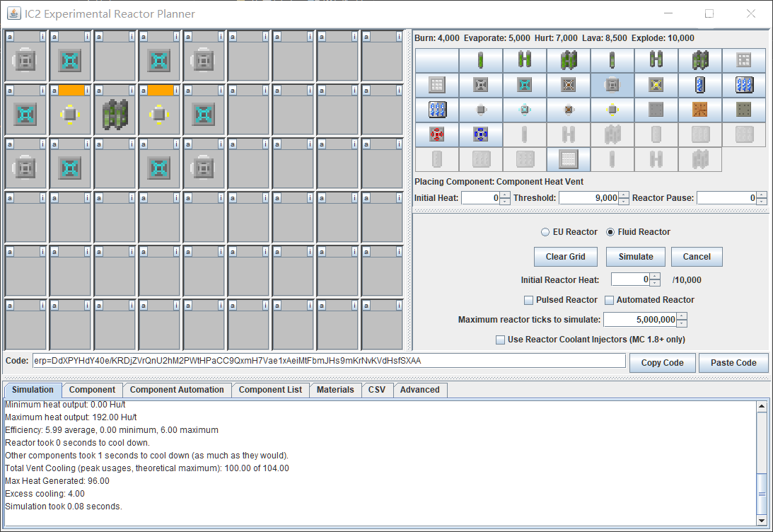773x532 pixels.
Task: Switch to the Simulation tab
Action: (33, 390)
